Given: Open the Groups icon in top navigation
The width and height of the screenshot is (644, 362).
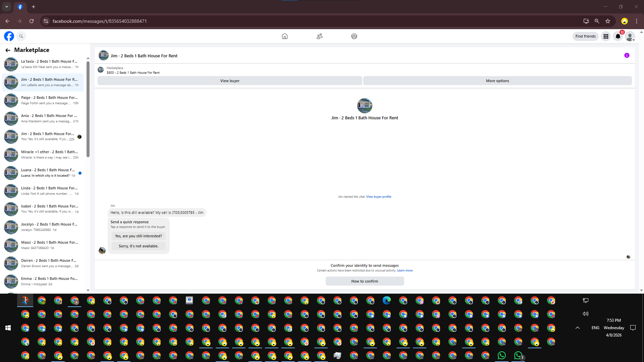Looking at the screenshot, I should 354,36.
